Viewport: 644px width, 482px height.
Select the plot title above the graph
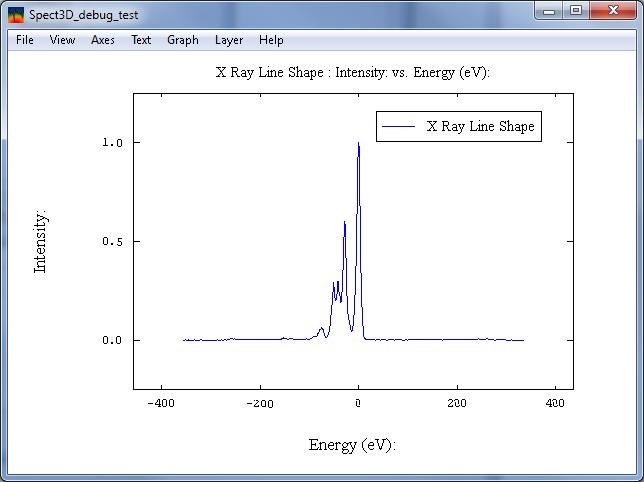pyautogui.click(x=352, y=73)
